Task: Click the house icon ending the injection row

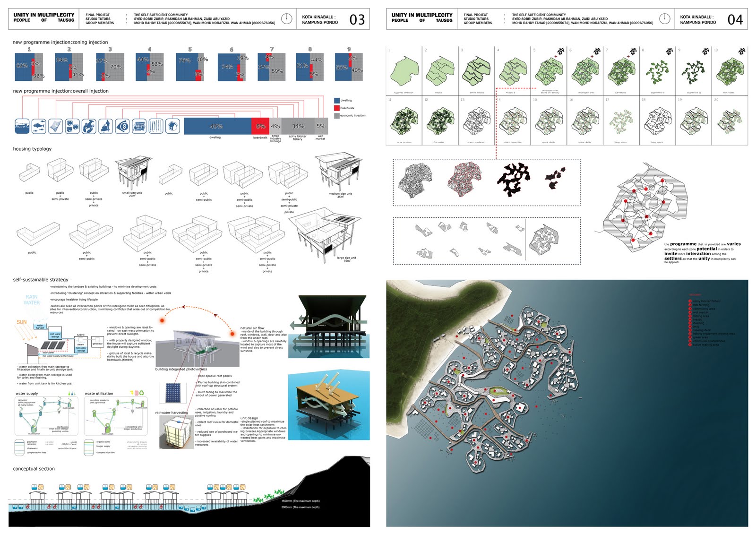Action: pyautogui.click(x=172, y=126)
